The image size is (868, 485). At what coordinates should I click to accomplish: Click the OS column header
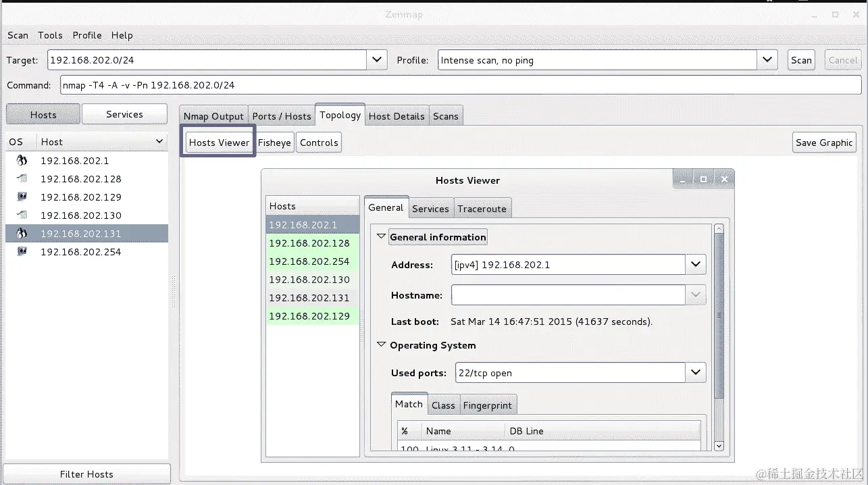pos(22,142)
